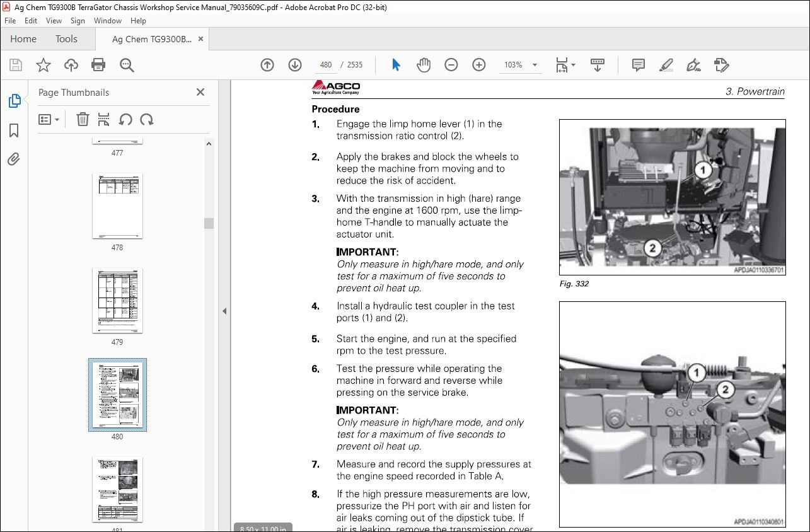
Task: Print the document
Action: pos(98,65)
